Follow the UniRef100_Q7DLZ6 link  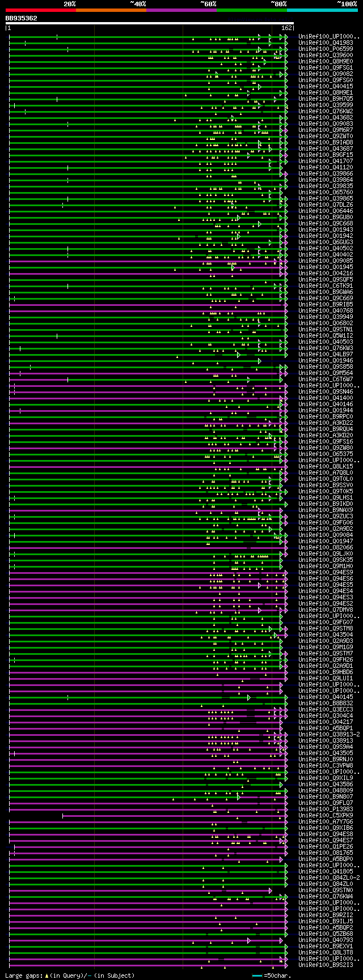pyautogui.click(x=326, y=204)
